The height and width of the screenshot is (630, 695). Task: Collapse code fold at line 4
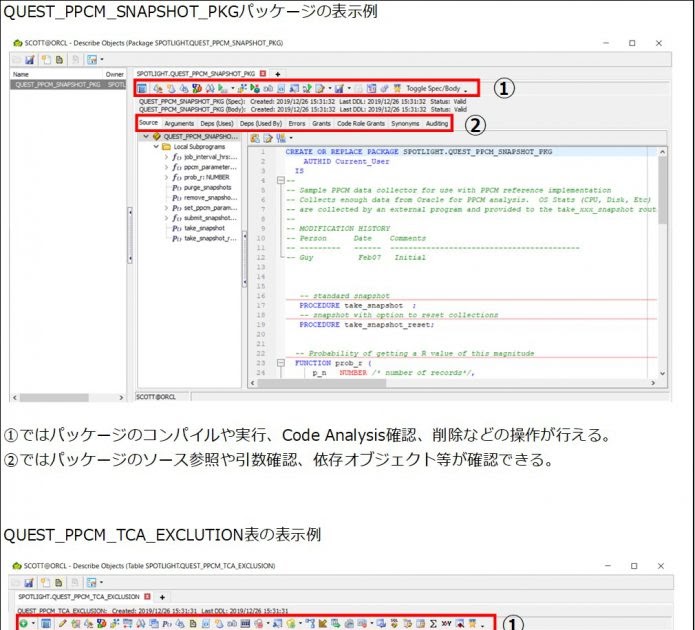pyautogui.click(x=280, y=180)
